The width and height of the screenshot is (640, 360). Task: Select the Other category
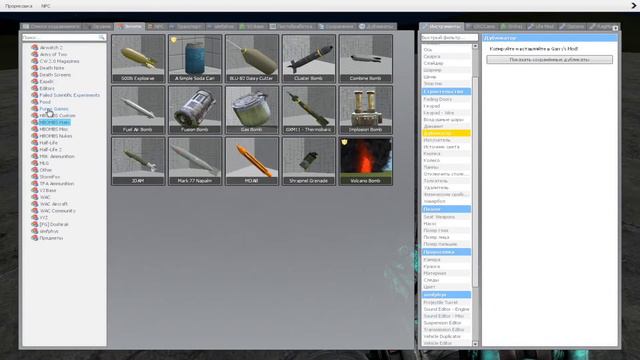(x=45, y=170)
